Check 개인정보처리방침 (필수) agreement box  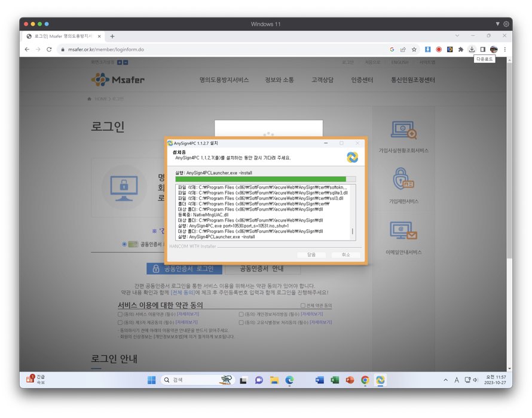click(241, 314)
